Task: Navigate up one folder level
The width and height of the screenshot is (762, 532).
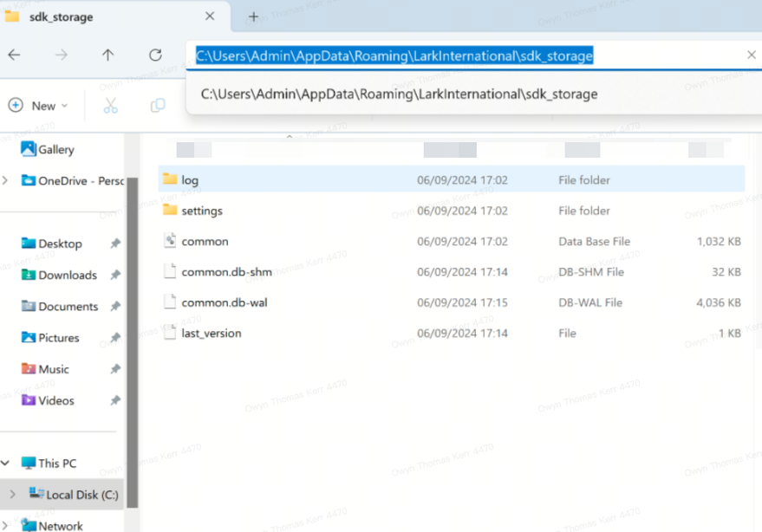Action: click(x=106, y=55)
